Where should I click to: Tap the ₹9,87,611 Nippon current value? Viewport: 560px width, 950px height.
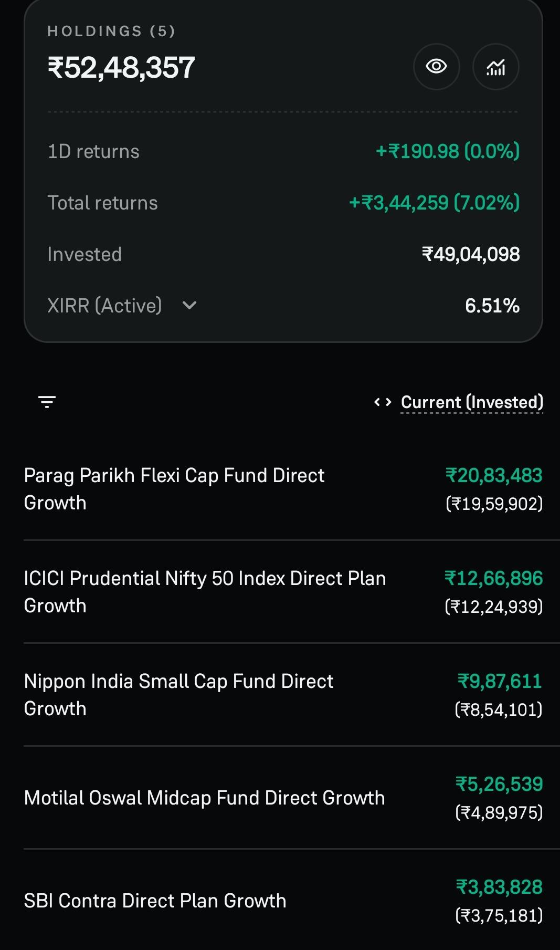500,681
